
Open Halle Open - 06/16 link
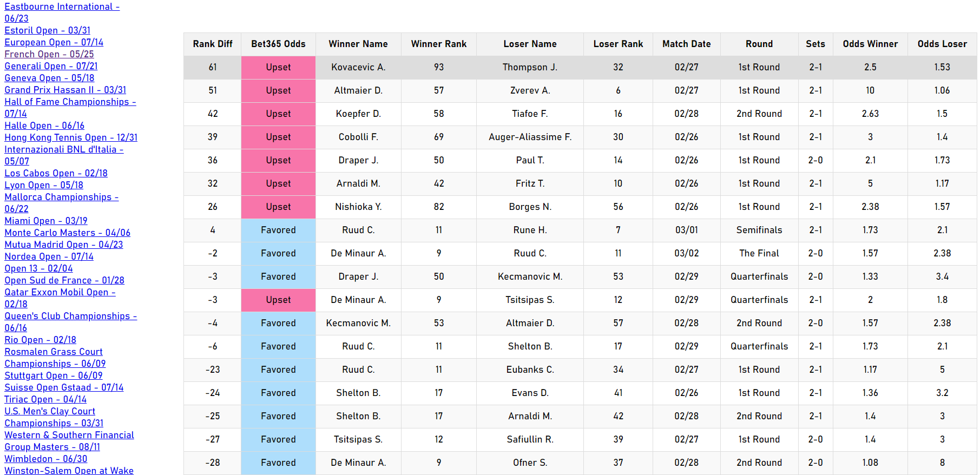point(44,126)
